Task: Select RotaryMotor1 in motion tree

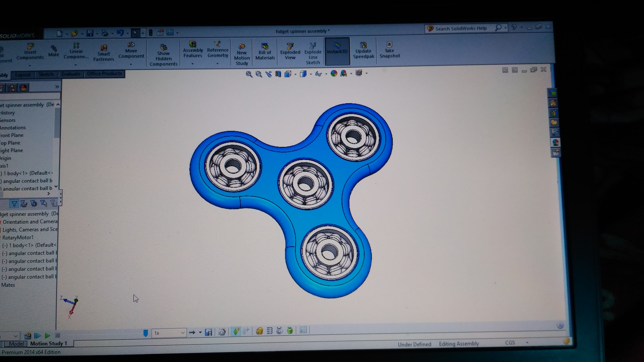Action: coord(17,237)
